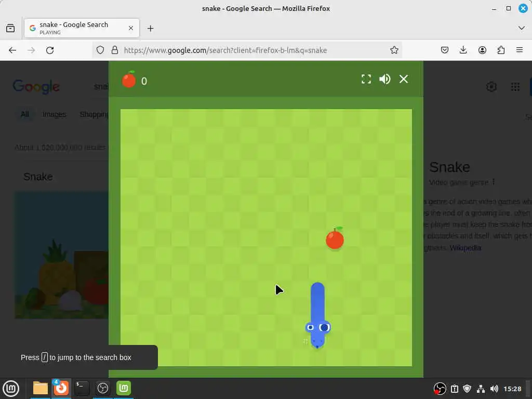This screenshot has width=532, height=399.
Task: Open the Linux Mint start menu
Action: point(11,389)
